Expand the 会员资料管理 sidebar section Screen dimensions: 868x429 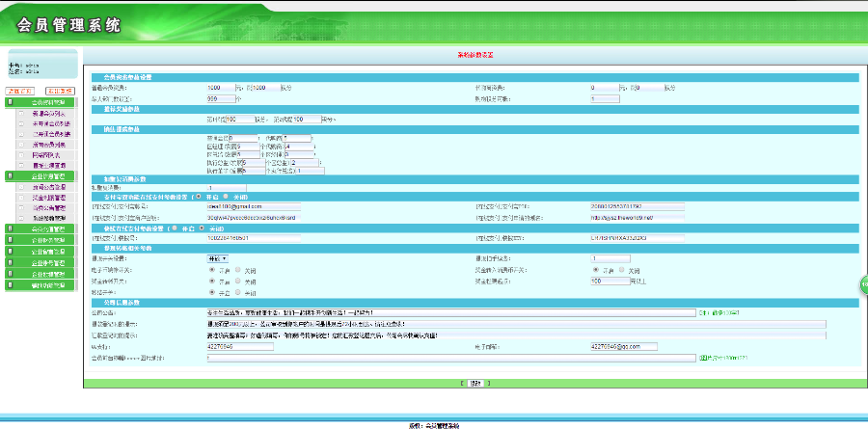(40, 103)
